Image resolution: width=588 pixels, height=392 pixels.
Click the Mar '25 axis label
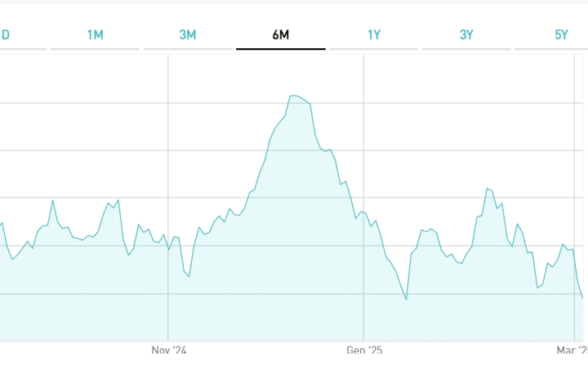click(572, 350)
